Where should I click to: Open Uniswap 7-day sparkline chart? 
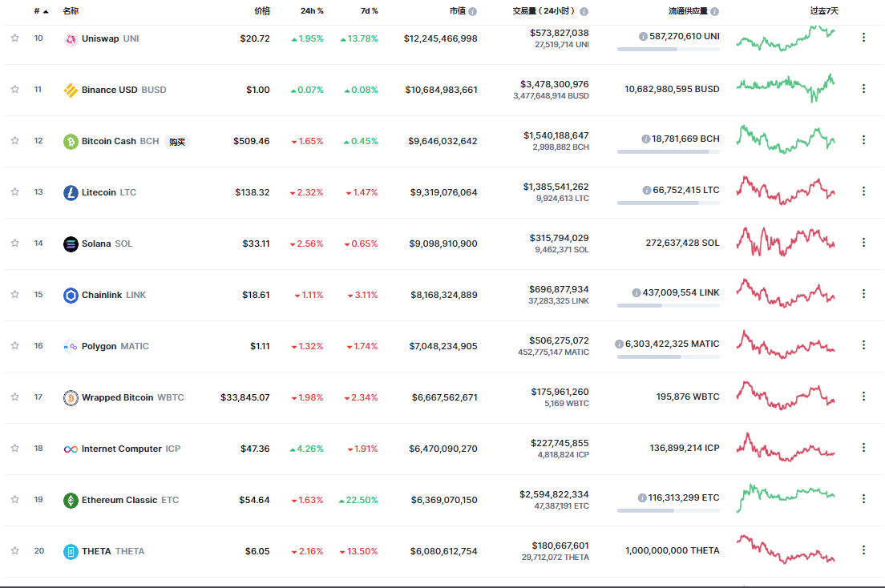pyautogui.click(x=786, y=38)
